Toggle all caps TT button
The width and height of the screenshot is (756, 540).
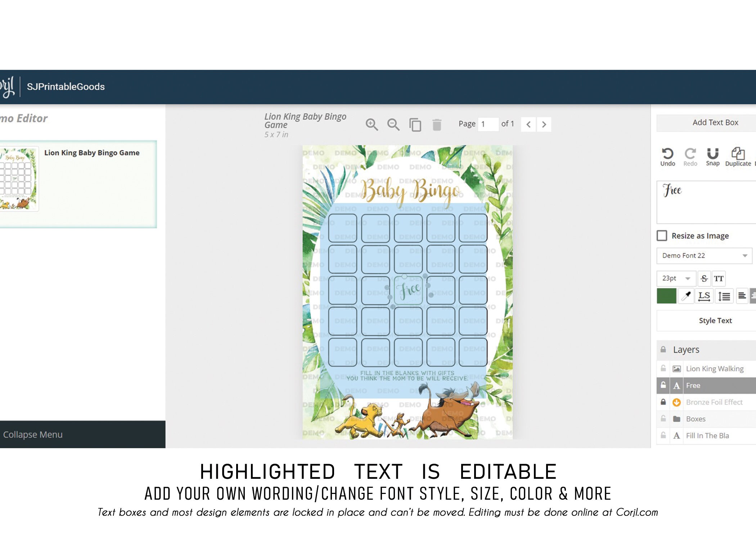pos(719,279)
